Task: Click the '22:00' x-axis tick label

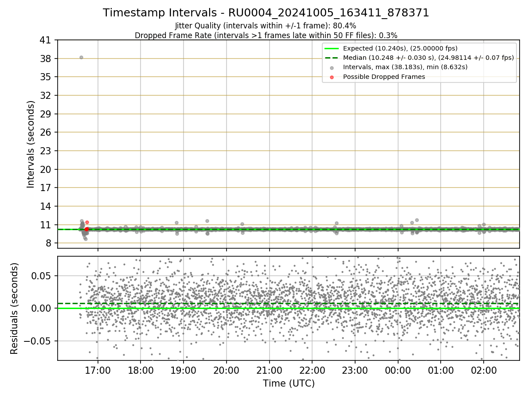Action: tap(312, 370)
